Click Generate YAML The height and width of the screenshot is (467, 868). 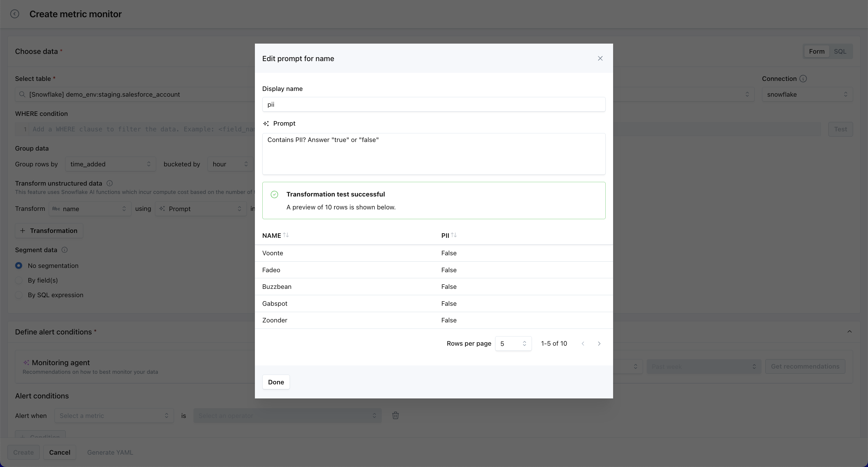click(x=110, y=452)
